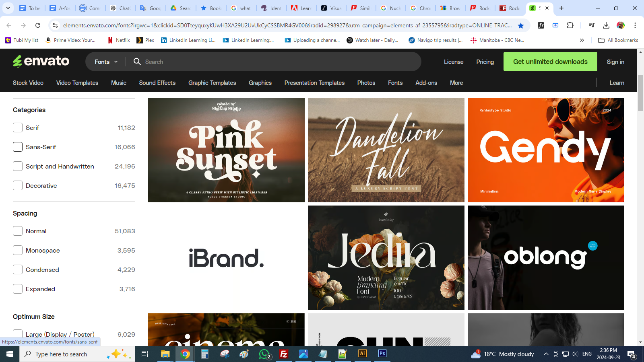This screenshot has height=362, width=644.
Task: Click the Sign in link
Action: pyautogui.click(x=615, y=62)
